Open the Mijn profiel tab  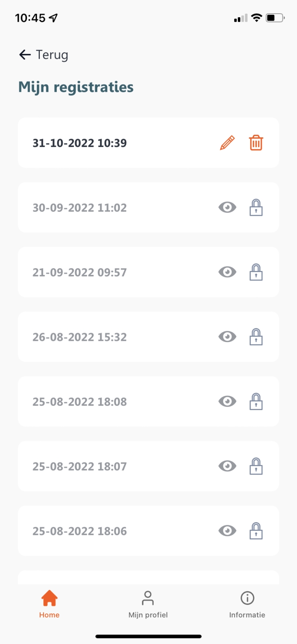click(148, 603)
